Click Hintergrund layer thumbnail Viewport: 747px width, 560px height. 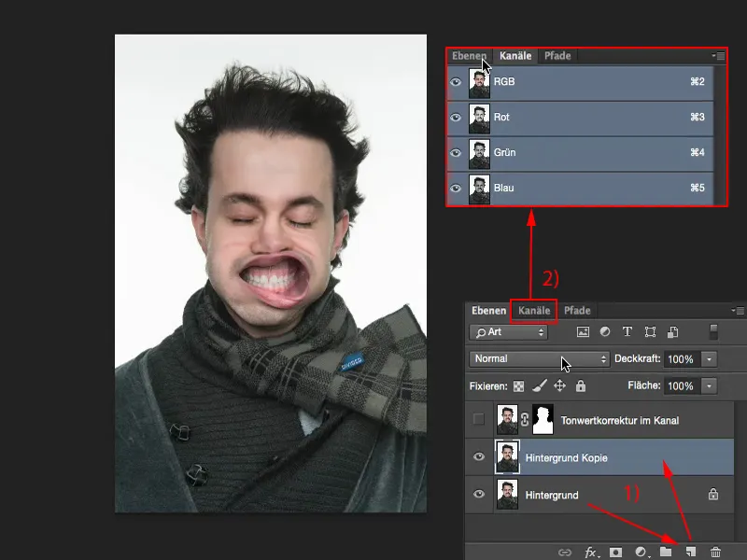click(x=507, y=495)
